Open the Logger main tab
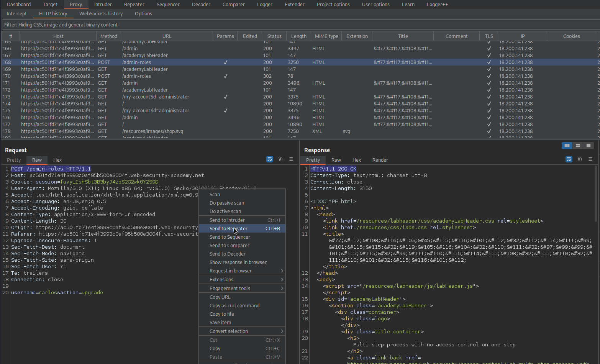 (265, 5)
